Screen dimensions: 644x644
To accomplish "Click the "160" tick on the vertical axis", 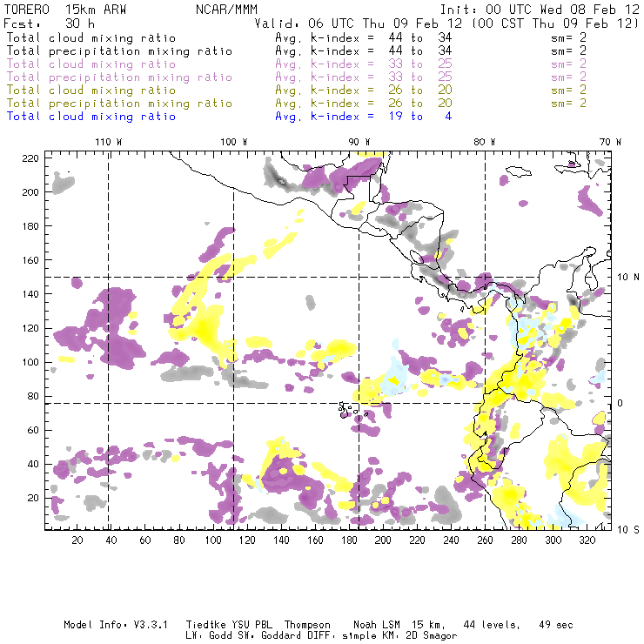I will point(30,260).
